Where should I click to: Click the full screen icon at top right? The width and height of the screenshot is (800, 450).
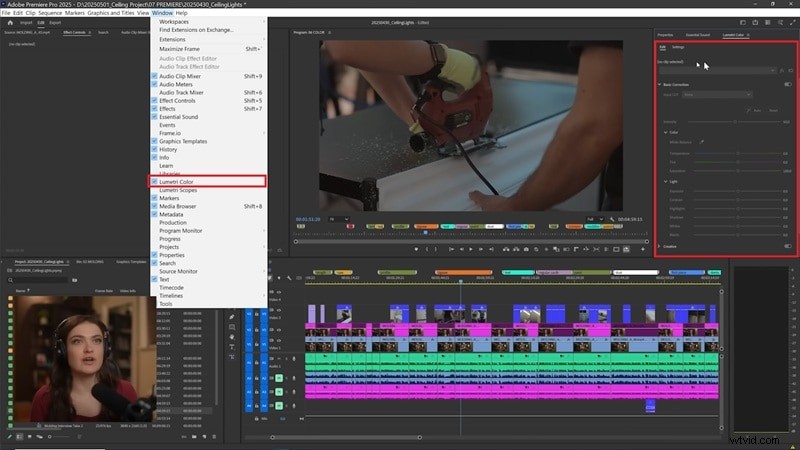coord(792,22)
